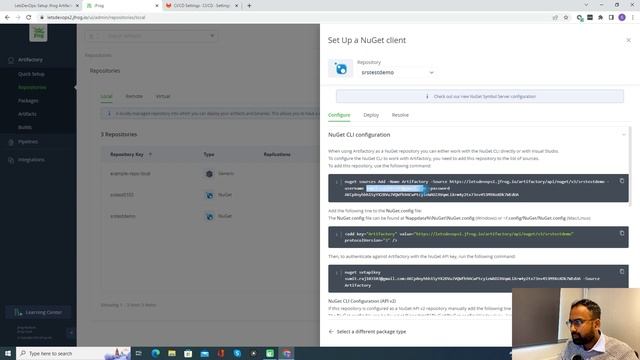Open Artifacts in sidebar
Viewport: 640px width, 360px height.
click(x=27, y=114)
